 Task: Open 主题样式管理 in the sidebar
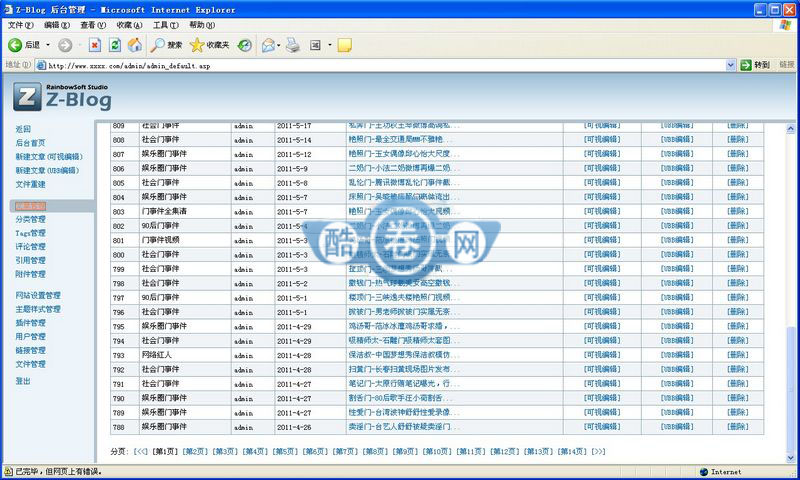click(x=38, y=309)
